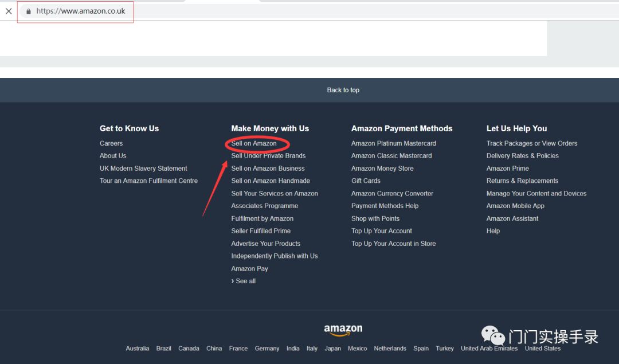
Task: Open Amazon Money Store
Action: click(382, 168)
